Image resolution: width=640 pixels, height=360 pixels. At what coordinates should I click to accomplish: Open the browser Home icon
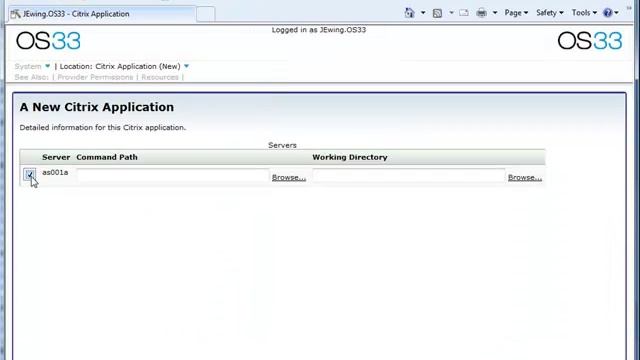[409, 13]
